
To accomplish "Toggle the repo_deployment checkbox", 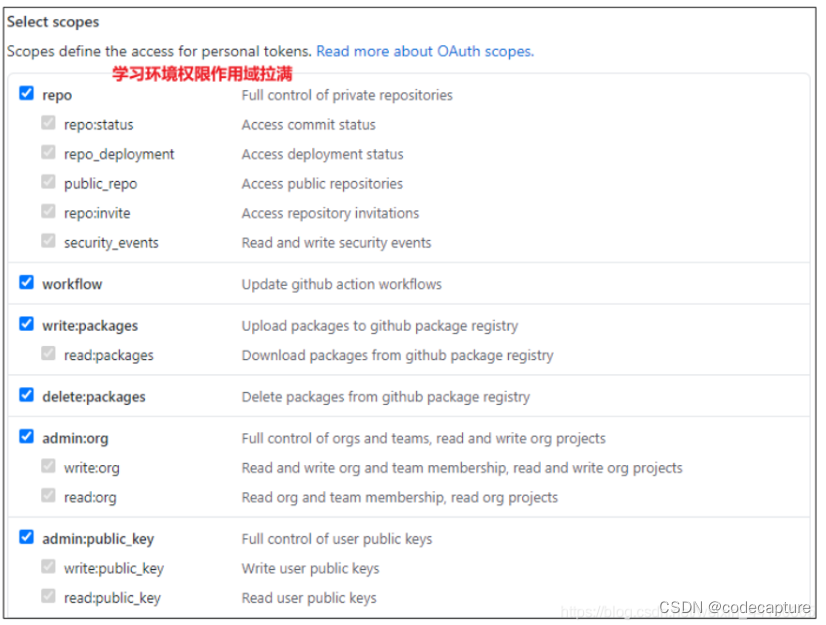I will (x=48, y=152).
